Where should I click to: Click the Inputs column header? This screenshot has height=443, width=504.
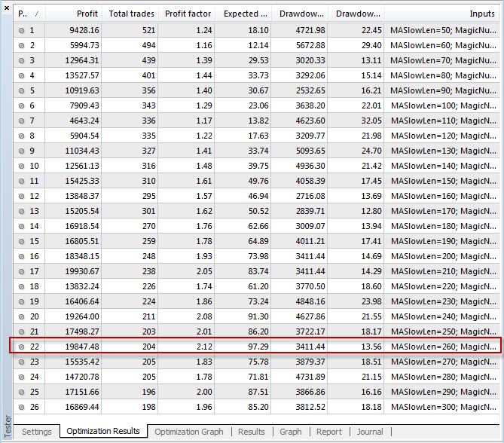coord(443,14)
